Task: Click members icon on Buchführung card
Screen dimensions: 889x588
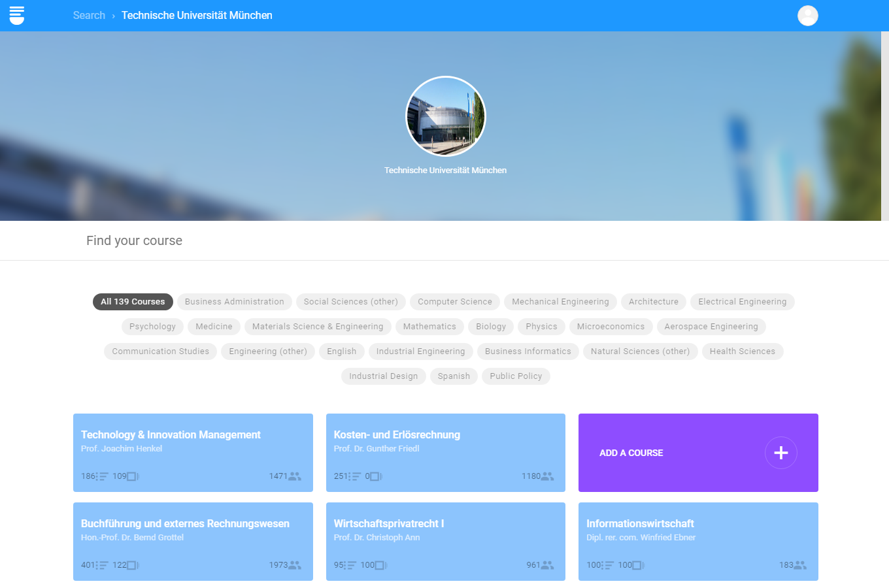Action: coord(295,565)
